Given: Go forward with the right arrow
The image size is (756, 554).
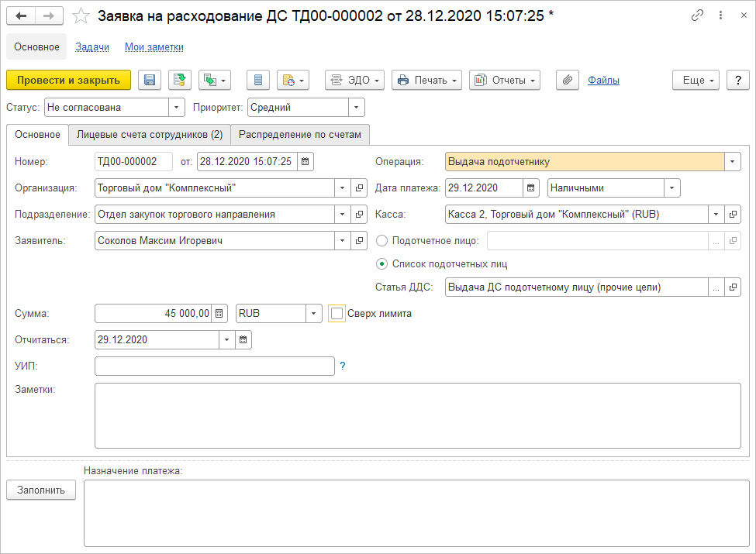Looking at the screenshot, I should tap(49, 16).
